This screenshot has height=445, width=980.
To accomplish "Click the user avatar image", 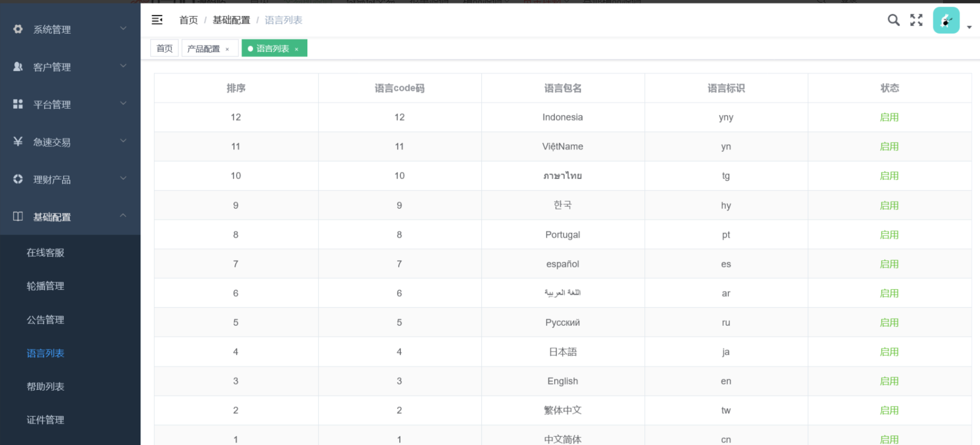I will 946,21.
